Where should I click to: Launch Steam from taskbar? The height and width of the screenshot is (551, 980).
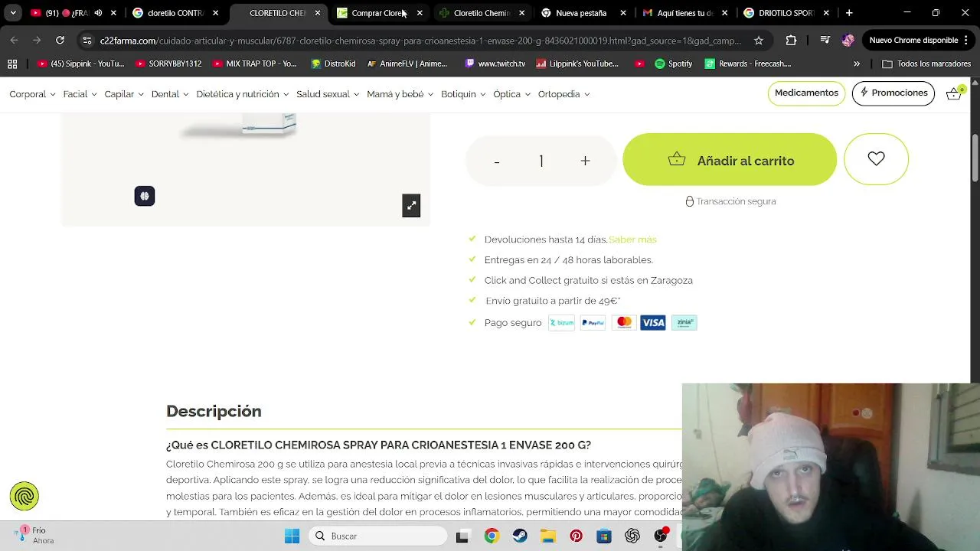tap(520, 536)
